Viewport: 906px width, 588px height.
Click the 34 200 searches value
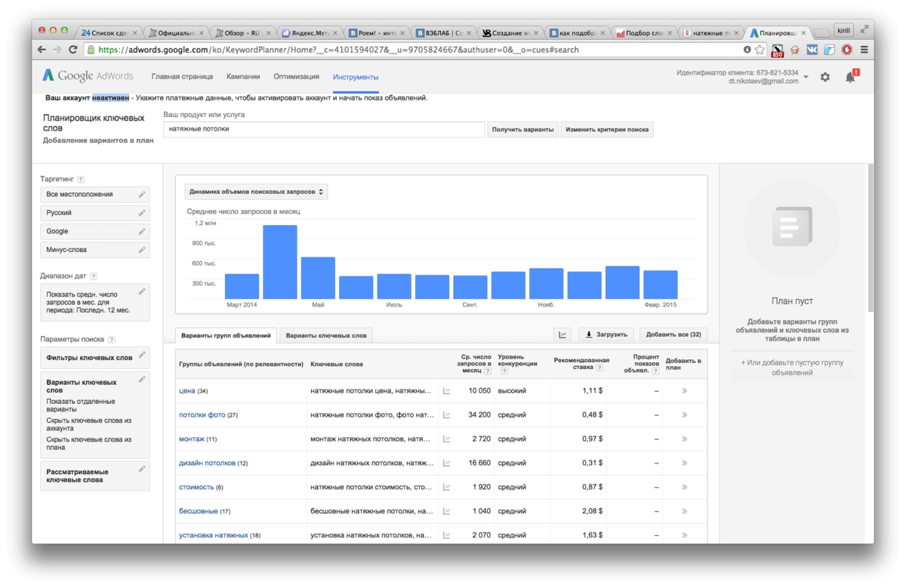click(x=479, y=415)
